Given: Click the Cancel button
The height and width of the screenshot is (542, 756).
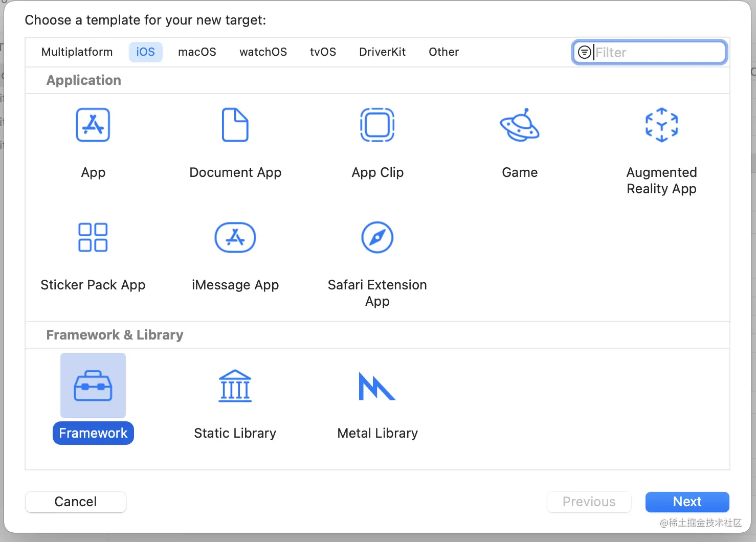Looking at the screenshot, I should coord(76,502).
